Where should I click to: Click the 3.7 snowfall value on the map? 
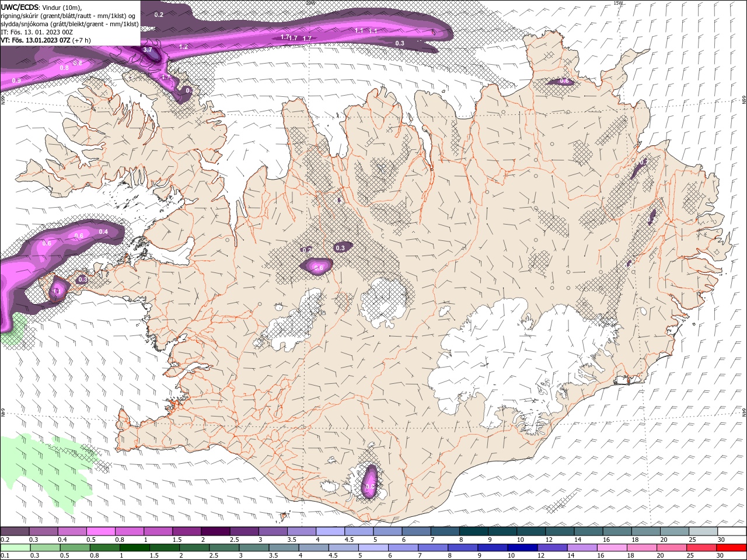[x=148, y=50]
